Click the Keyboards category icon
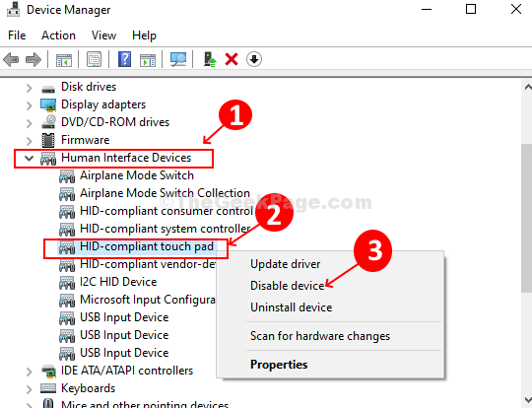532x408 pixels. coord(48,388)
